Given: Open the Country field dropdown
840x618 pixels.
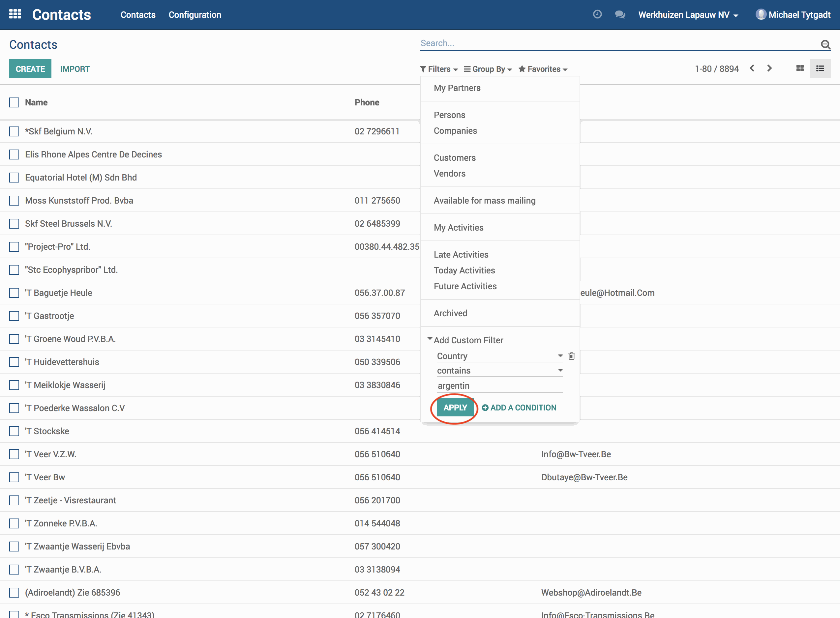Looking at the screenshot, I should pyautogui.click(x=499, y=356).
